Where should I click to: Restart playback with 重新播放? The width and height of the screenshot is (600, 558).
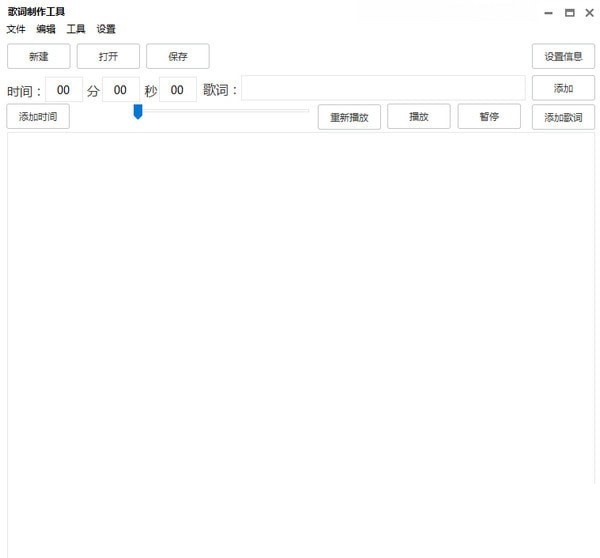(x=349, y=117)
